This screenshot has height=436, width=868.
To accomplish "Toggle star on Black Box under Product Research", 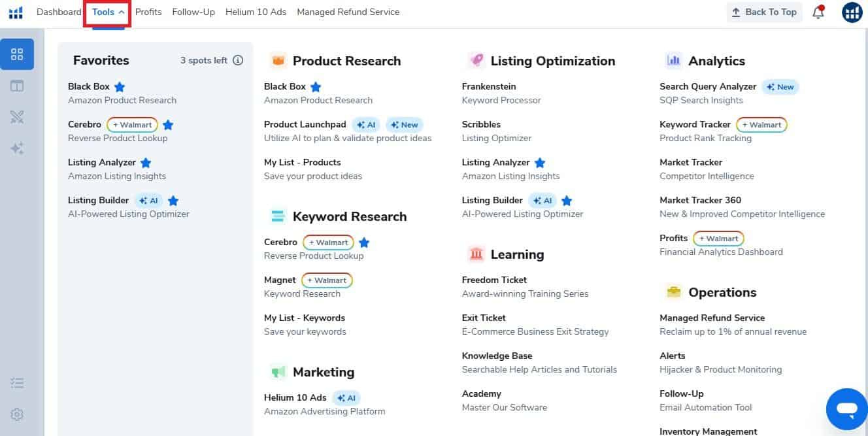I will (x=316, y=87).
